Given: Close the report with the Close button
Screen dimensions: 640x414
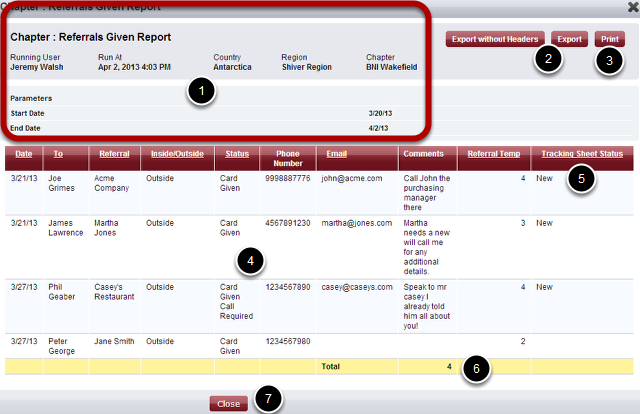Looking at the screenshot, I should coord(229,403).
